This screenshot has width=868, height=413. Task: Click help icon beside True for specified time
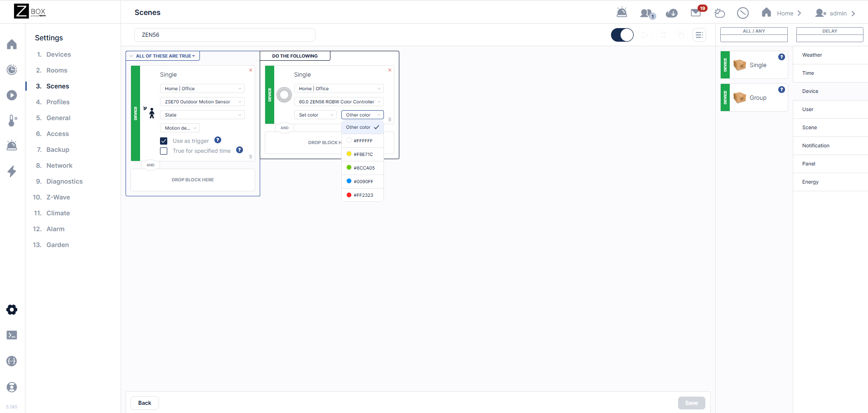239,150
